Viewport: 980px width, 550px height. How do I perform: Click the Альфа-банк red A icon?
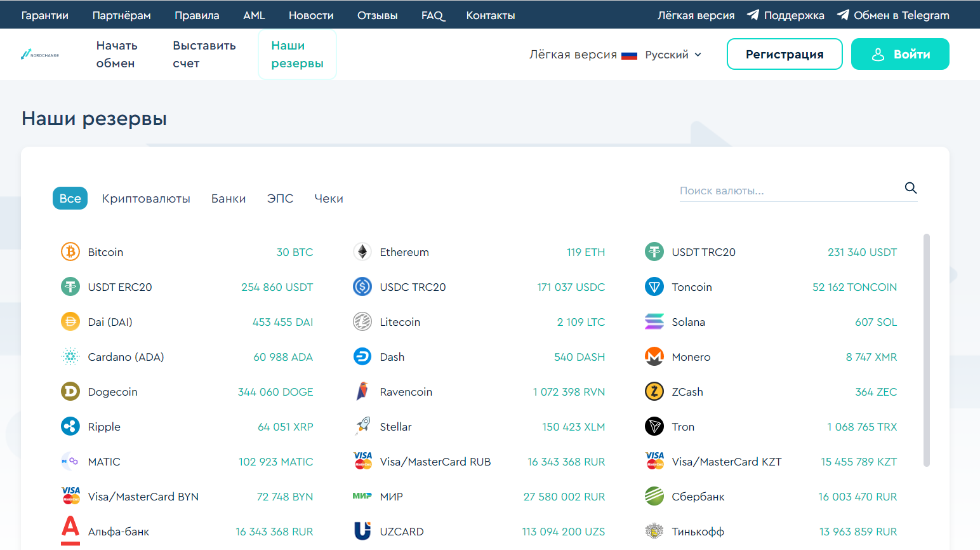point(70,531)
